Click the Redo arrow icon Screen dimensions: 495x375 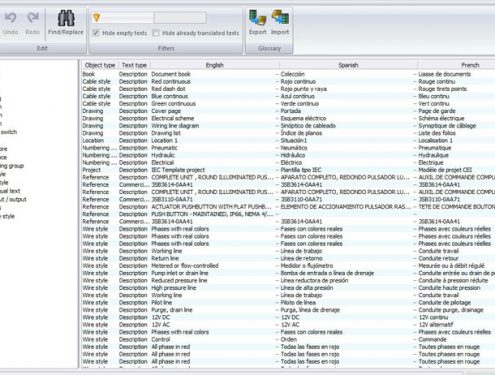33,18
